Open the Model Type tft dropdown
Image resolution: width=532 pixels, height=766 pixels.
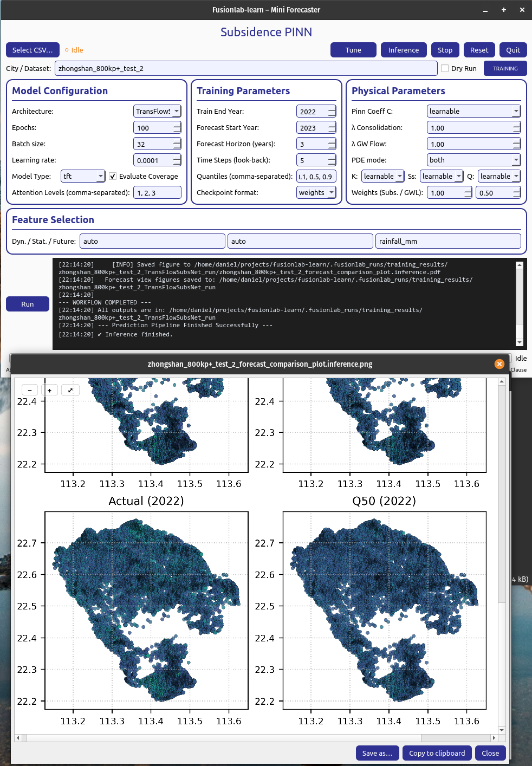pyautogui.click(x=83, y=176)
